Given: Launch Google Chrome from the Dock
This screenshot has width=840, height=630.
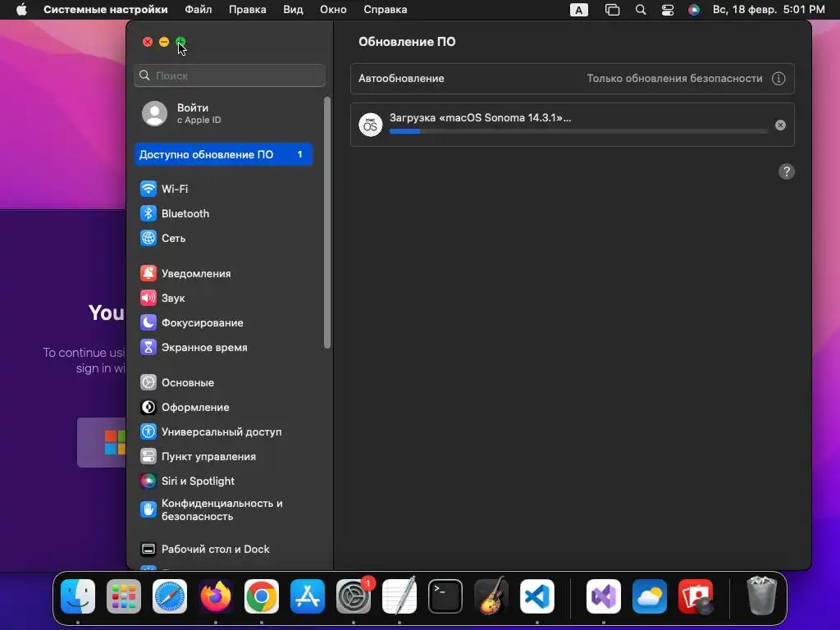Looking at the screenshot, I should [262, 596].
